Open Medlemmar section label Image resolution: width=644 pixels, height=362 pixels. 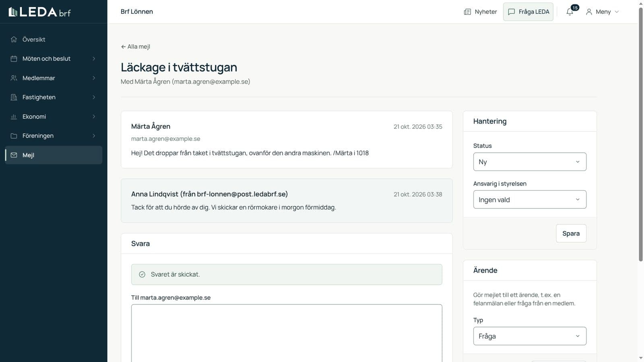coord(39,78)
